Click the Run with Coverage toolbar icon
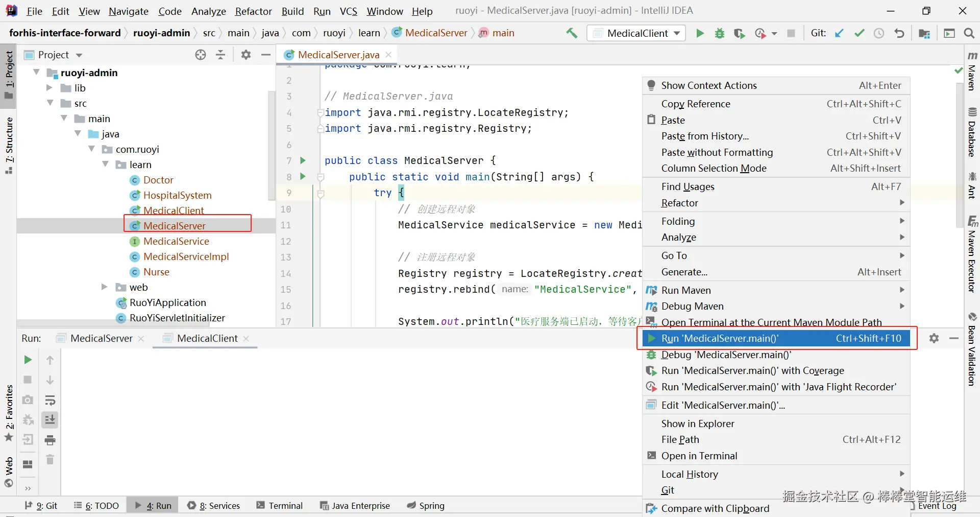 739,33
